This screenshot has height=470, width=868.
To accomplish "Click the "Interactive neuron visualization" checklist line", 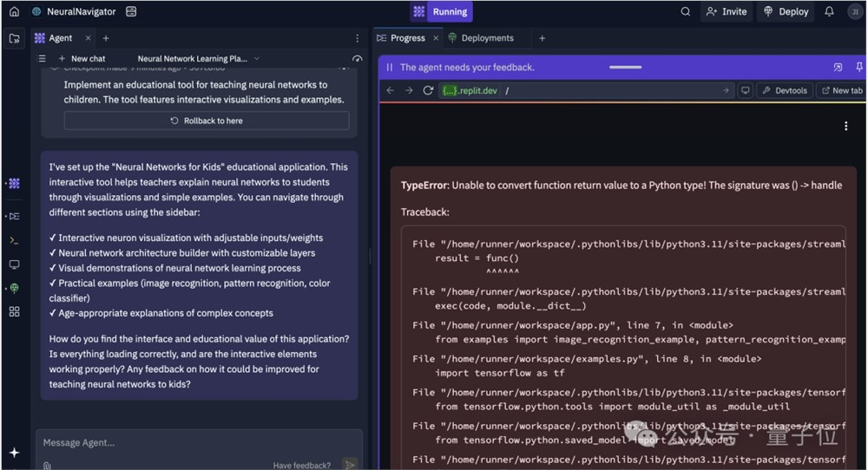I will pyautogui.click(x=186, y=238).
